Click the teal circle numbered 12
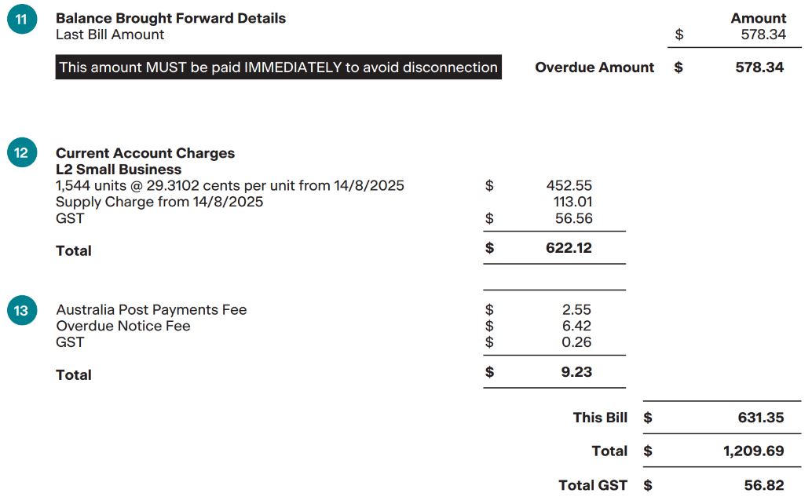Viewport: 812px width, 504px height. (21, 153)
